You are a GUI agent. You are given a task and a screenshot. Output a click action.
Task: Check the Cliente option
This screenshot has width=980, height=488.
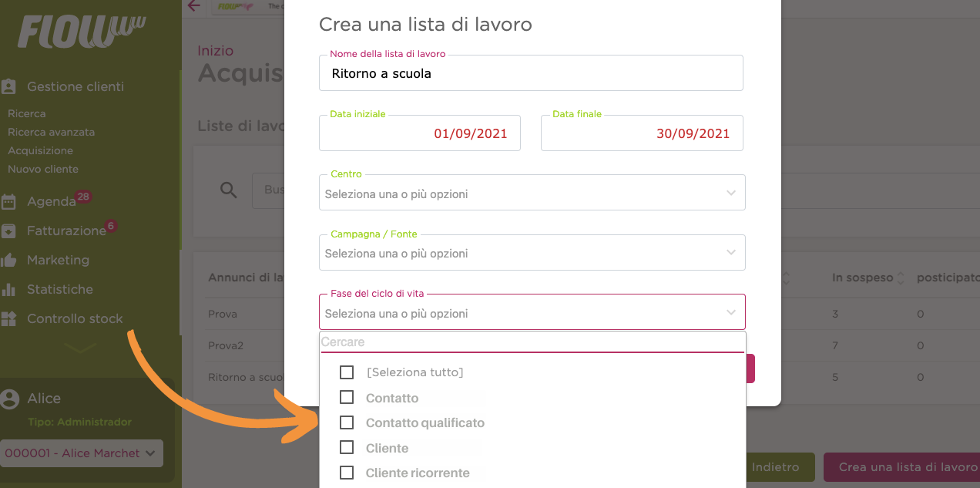pos(347,448)
